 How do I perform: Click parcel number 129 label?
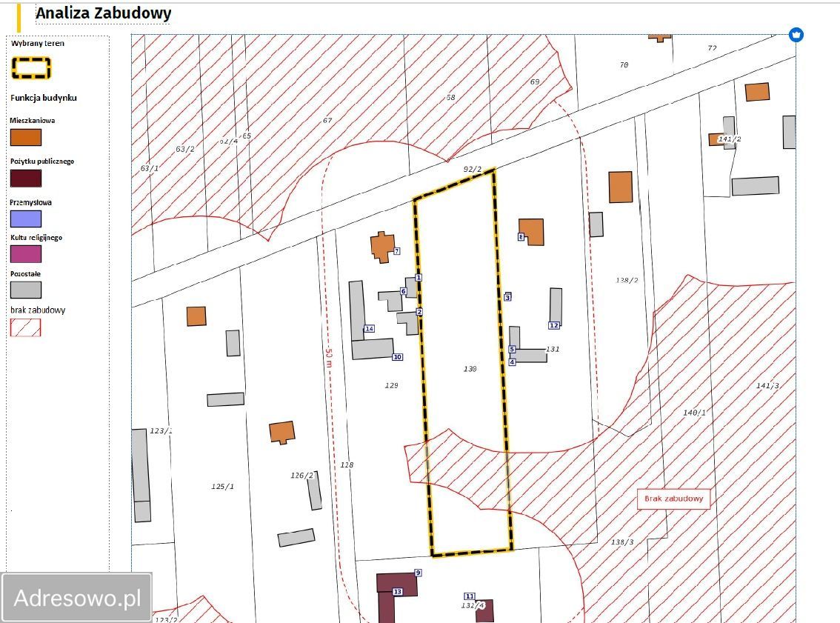pos(392,385)
